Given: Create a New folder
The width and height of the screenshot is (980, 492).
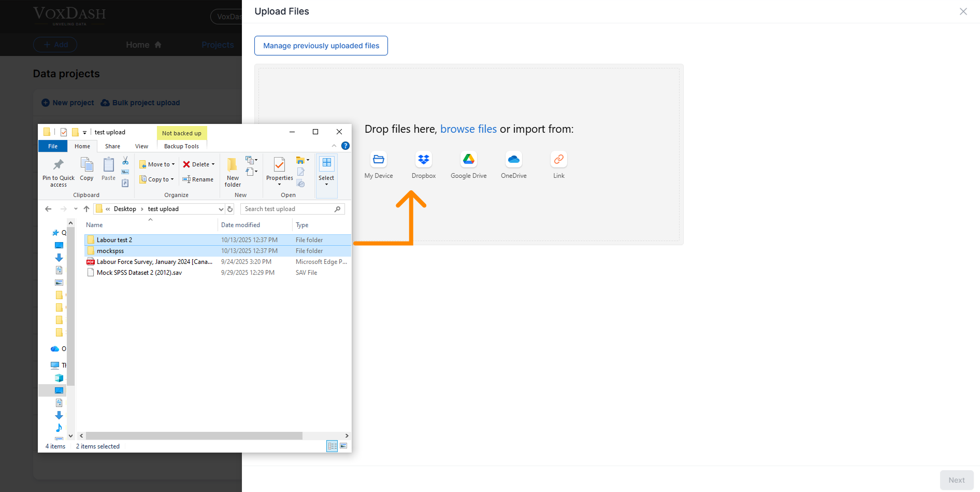Looking at the screenshot, I should coord(233,173).
